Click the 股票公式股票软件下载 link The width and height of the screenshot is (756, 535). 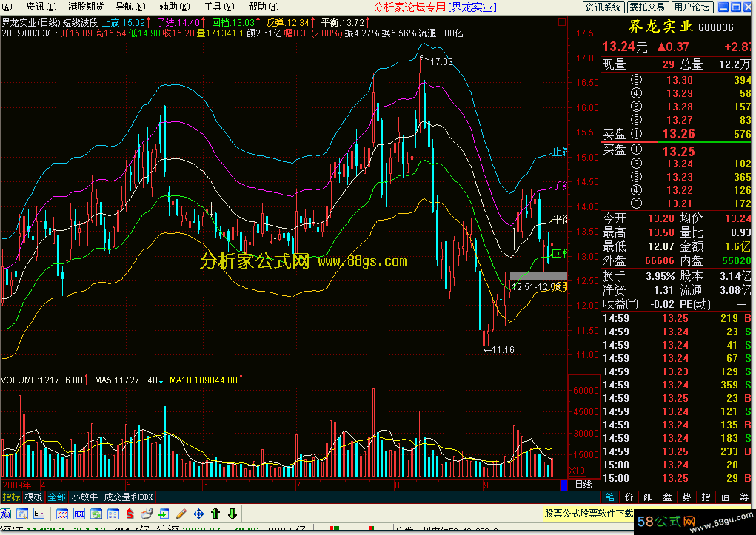point(589,514)
